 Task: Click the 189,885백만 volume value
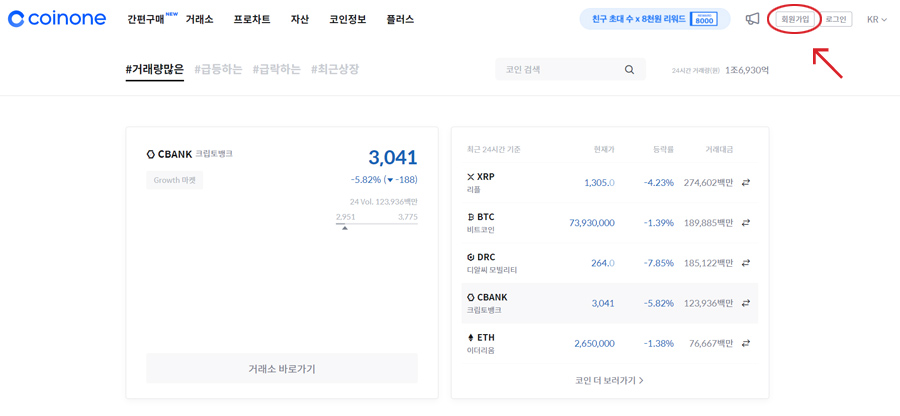coord(708,223)
